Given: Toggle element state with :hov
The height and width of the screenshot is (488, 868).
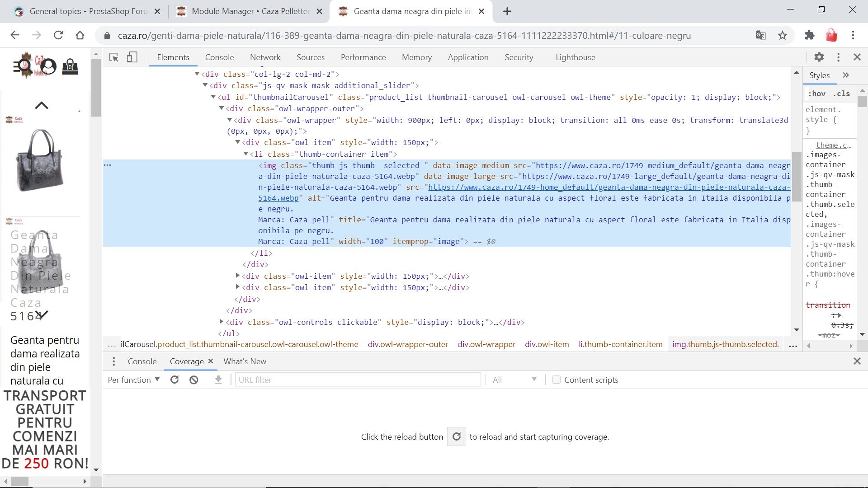Looking at the screenshot, I should 817,94.
